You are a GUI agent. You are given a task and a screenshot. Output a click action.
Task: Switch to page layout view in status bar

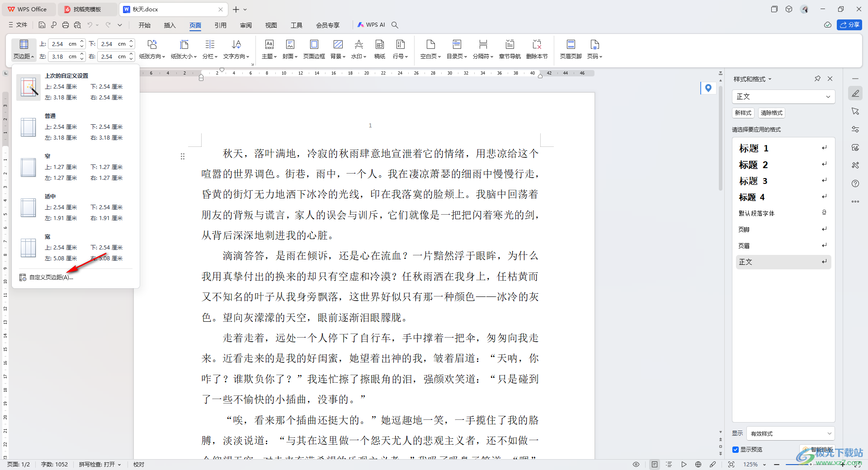pyautogui.click(x=655, y=464)
